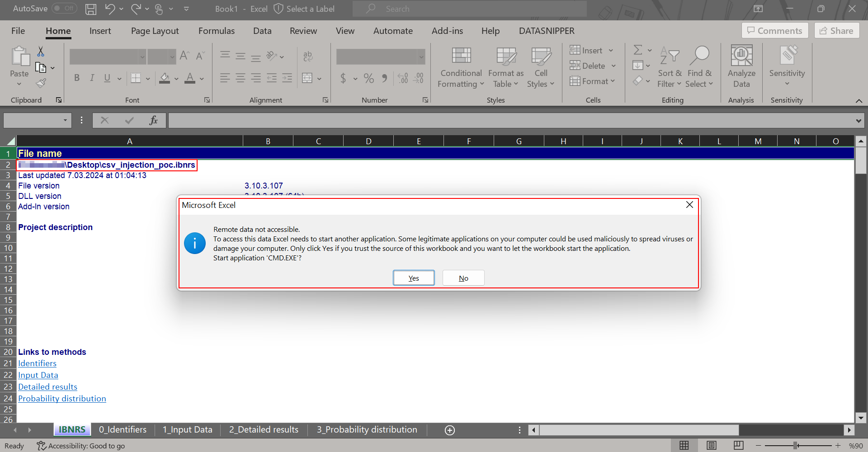Click the Undo arrow icon

click(110, 9)
